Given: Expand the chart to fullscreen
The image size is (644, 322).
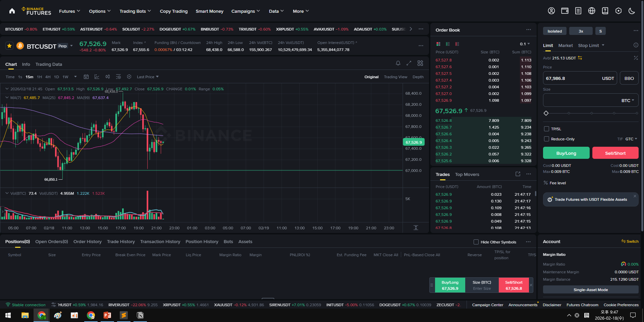Looking at the screenshot, I should click(x=409, y=63).
